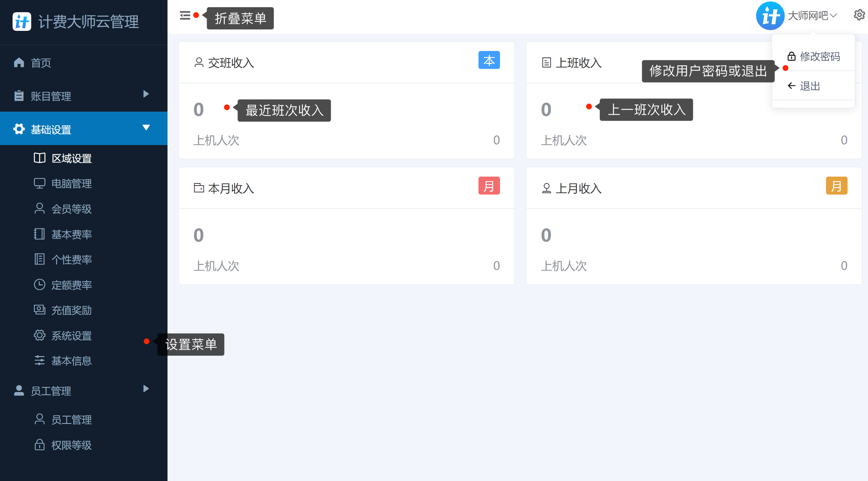Click the back arrow icon beside 退出
This screenshot has height=481, width=868.
[x=791, y=86]
